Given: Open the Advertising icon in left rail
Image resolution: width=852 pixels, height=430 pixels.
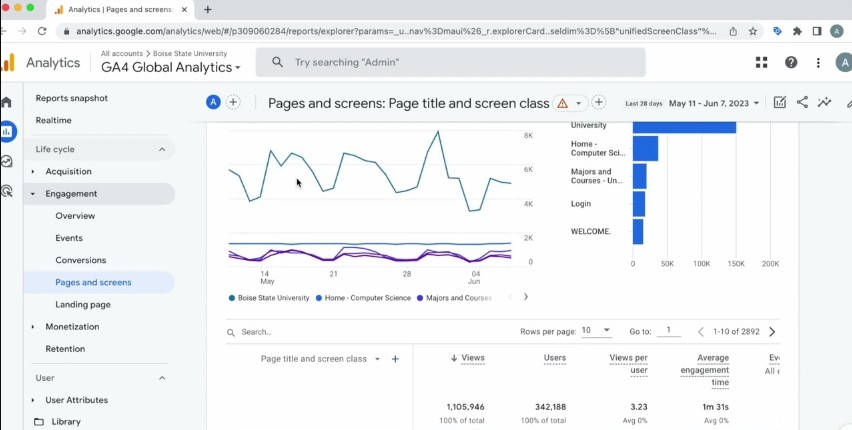Looking at the screenshot, I should point(7,191).
